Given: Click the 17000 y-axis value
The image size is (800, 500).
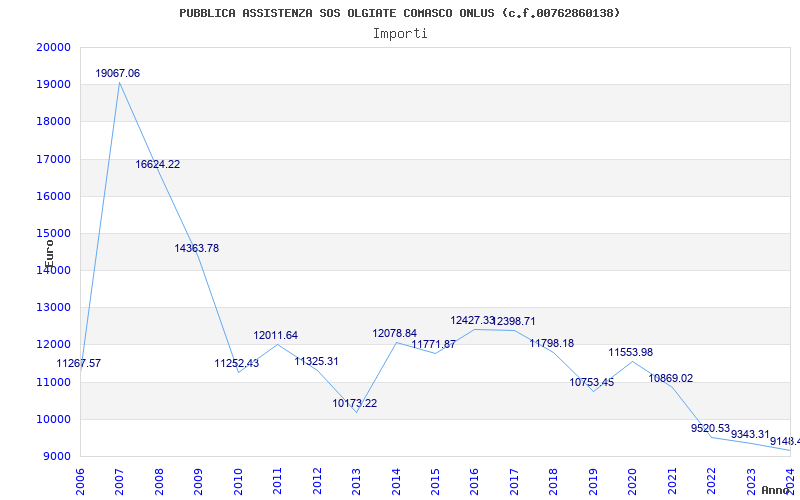Looking at the screenshot, I should [54, 159].
